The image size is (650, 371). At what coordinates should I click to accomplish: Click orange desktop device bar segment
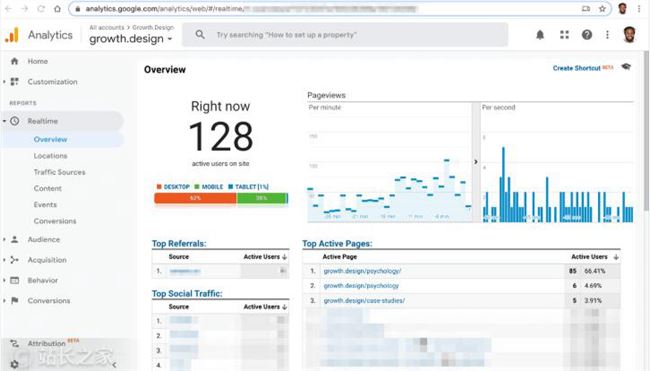[x=195, y=198]
